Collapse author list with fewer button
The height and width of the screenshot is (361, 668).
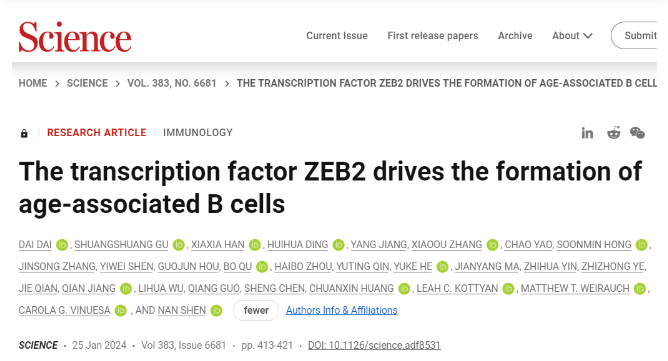click(x=256, y=310)
